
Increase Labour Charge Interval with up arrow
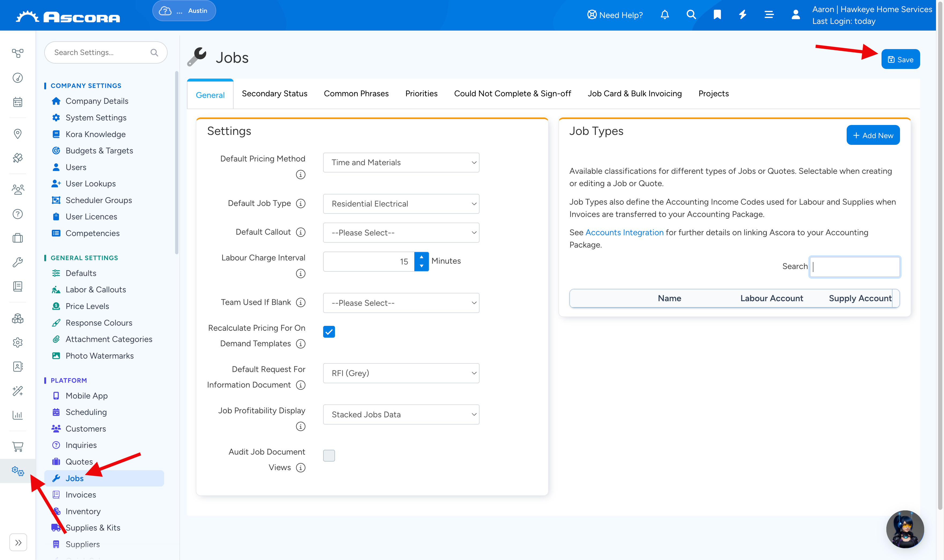[x=421, y=257]
